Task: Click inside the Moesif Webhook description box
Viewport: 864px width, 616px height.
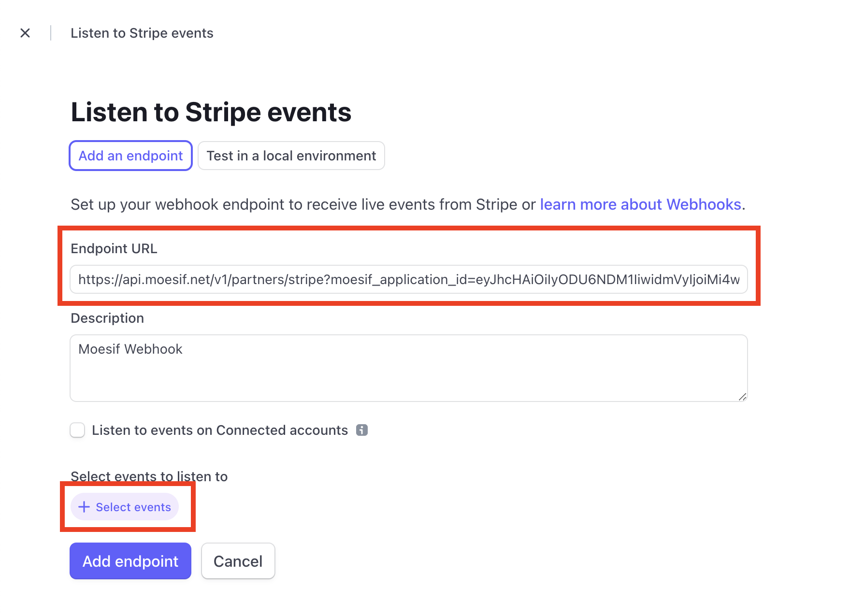Action: coord(408,367)
